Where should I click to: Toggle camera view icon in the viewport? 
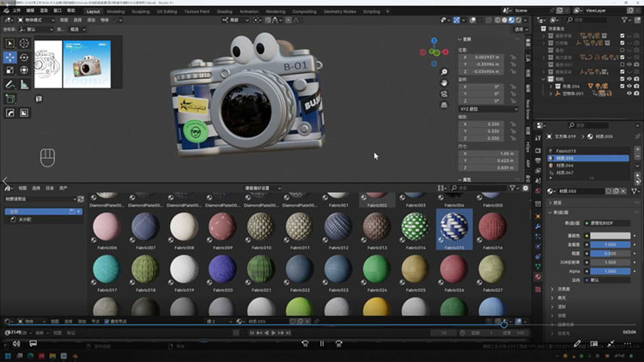coord(442,94)
